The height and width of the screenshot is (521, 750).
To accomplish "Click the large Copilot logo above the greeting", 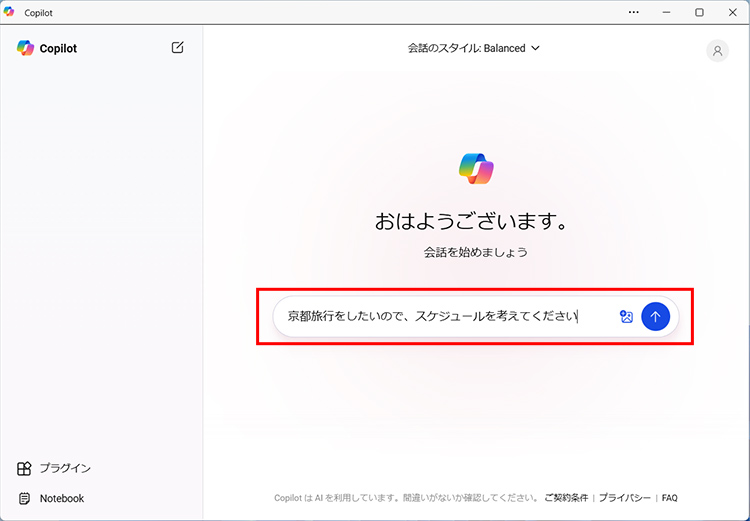I will click(476, 169).
